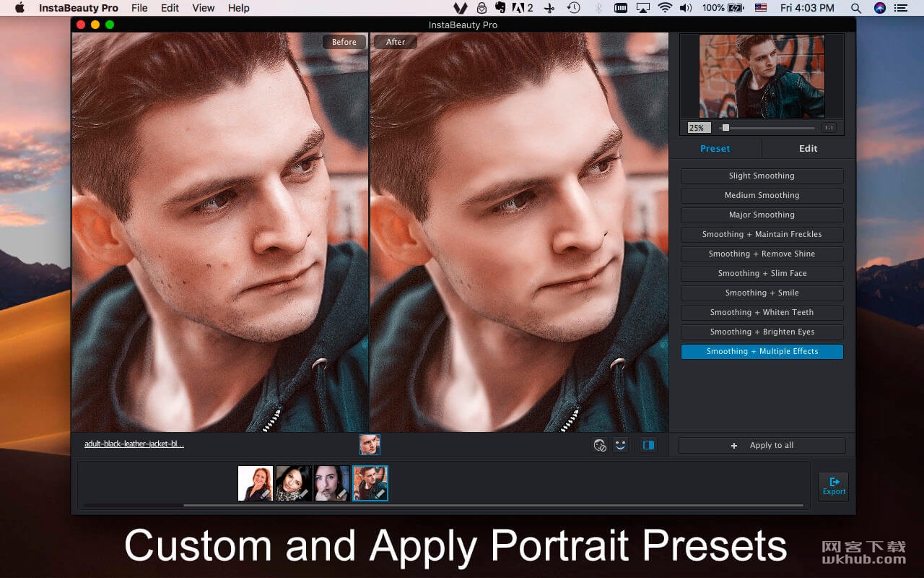Switch to the Preset tab
The width and height of the screenshot is (924, 578).
coord(715,148)
